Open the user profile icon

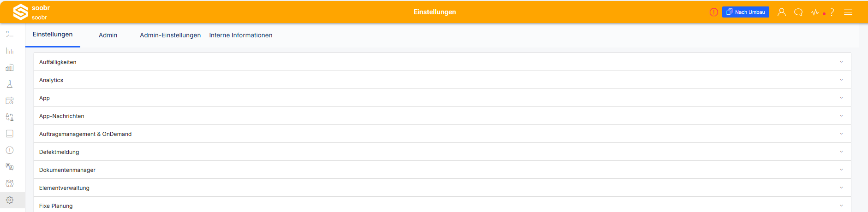(782, 12)
